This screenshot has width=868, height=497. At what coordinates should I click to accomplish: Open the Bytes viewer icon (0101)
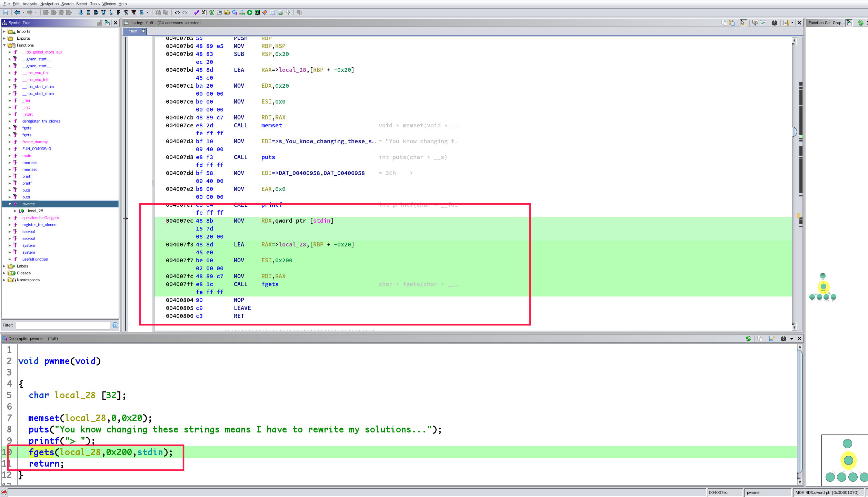204,12
